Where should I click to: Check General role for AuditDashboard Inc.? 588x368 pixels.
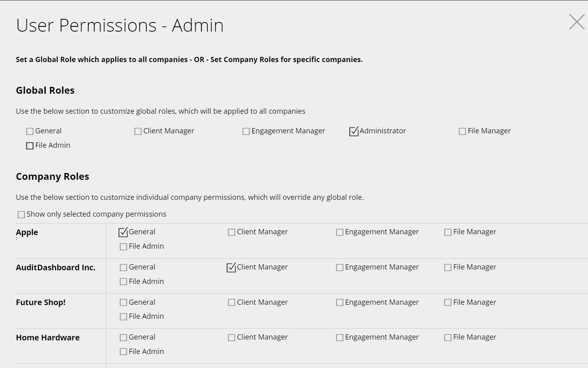point(123,267)
